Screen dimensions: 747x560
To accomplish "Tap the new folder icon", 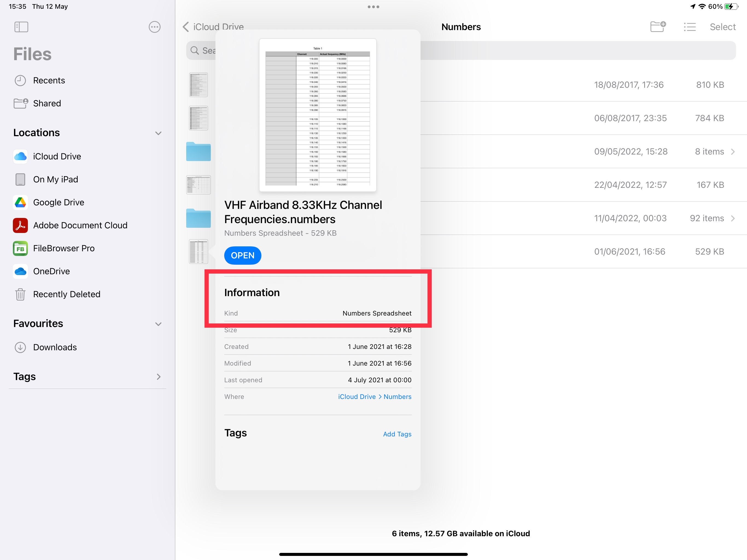I will (658, 27).
